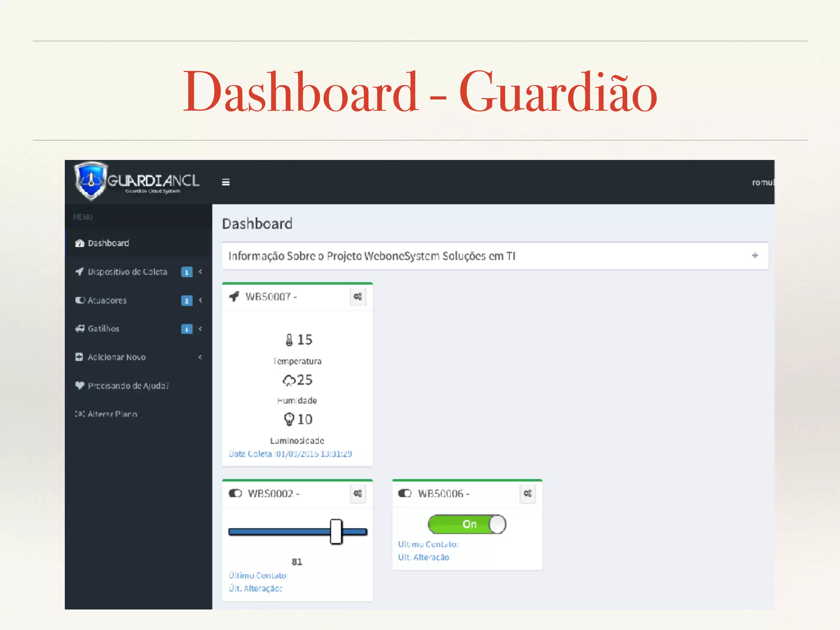This screenshot has height=630, width=840.
Task: Click Últ. Alteração on WBS0002 card
Action: point(255,588)
